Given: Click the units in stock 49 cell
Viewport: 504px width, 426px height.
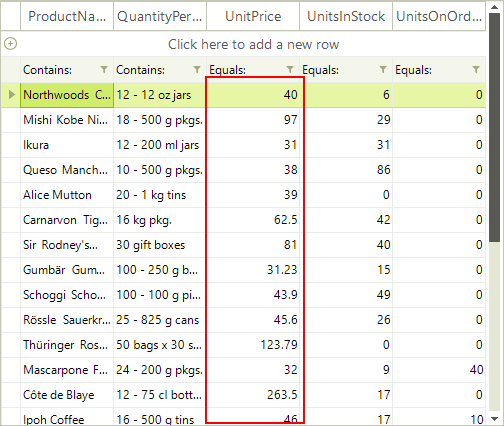Looking at the screenshot, I should click(346, 295).
